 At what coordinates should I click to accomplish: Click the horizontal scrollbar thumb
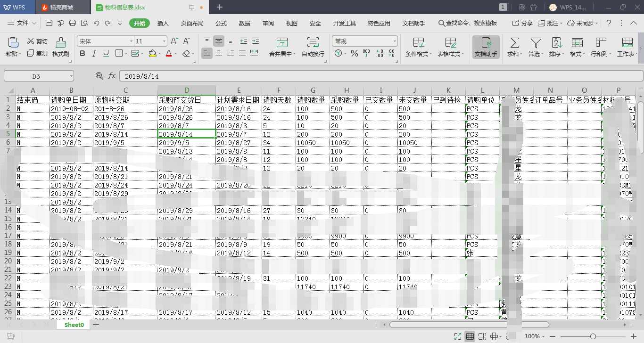point(469,325)
